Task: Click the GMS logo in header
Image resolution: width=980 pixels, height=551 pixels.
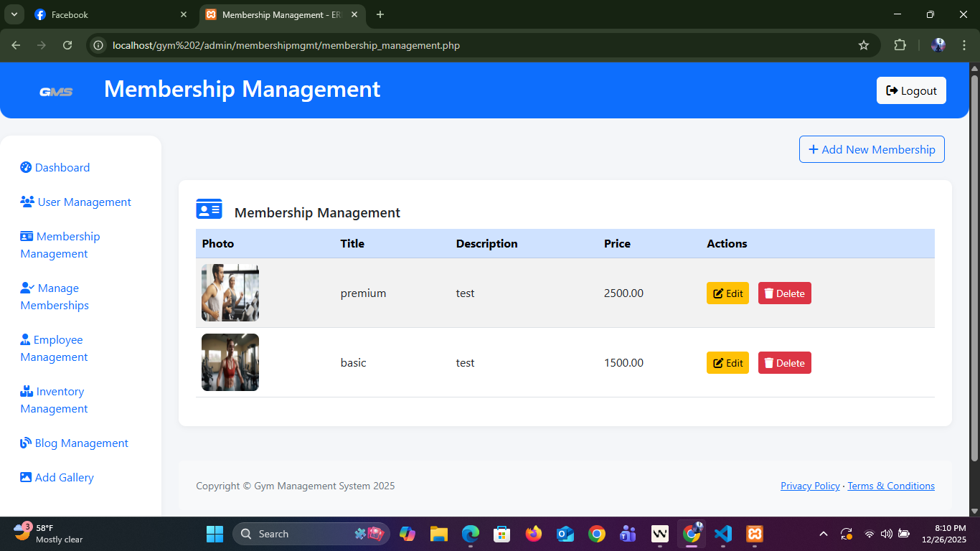Action: [56, 91]
